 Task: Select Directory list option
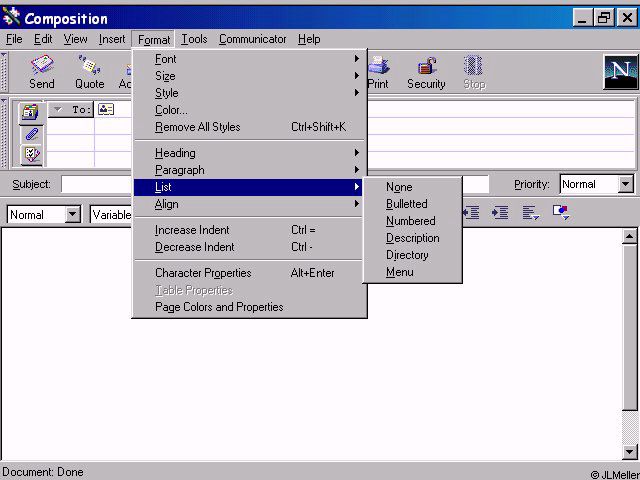point(412,255)
